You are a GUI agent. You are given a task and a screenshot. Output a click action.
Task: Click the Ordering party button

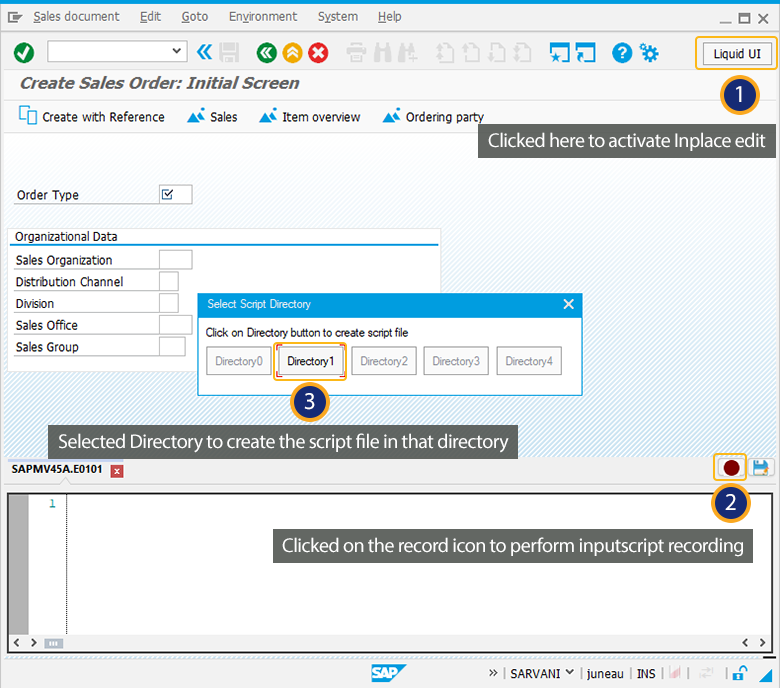click(x=433, y=116)
